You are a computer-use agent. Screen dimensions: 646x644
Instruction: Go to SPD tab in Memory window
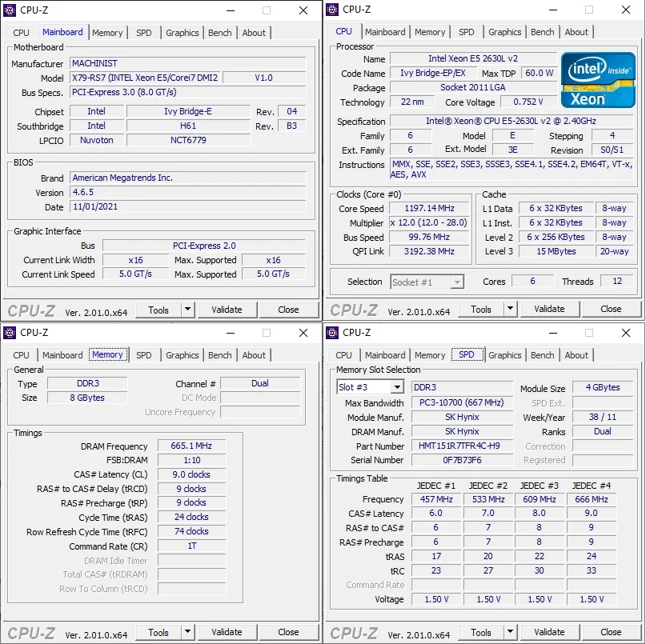[144, 355]
